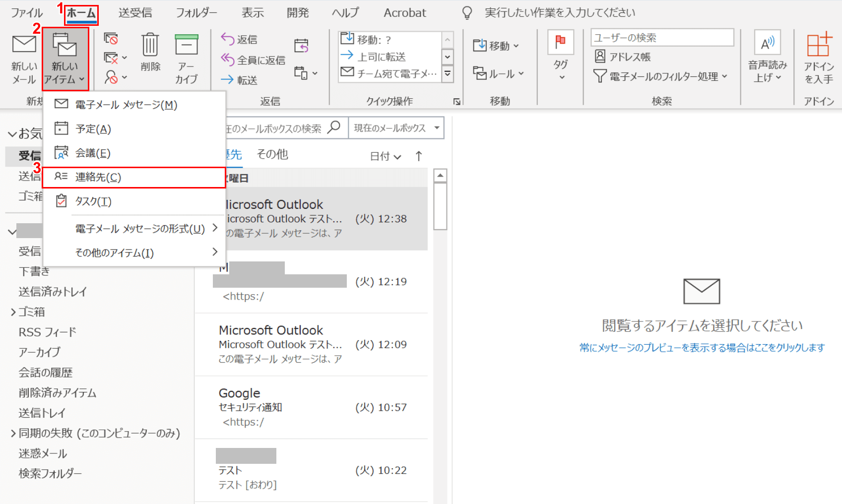Click the Reply (返信) arrow icon
This screenshot has width=842, height=504.
228,39
